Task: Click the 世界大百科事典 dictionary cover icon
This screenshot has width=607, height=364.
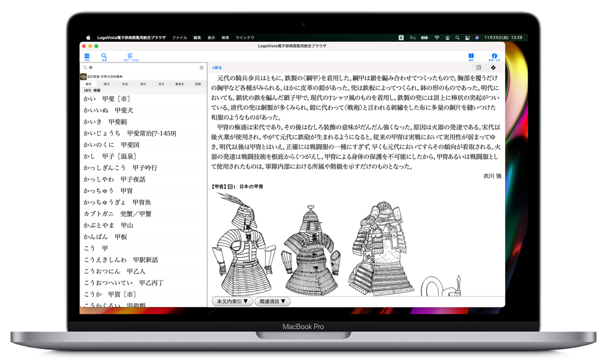Action: [x=83, y=76]
